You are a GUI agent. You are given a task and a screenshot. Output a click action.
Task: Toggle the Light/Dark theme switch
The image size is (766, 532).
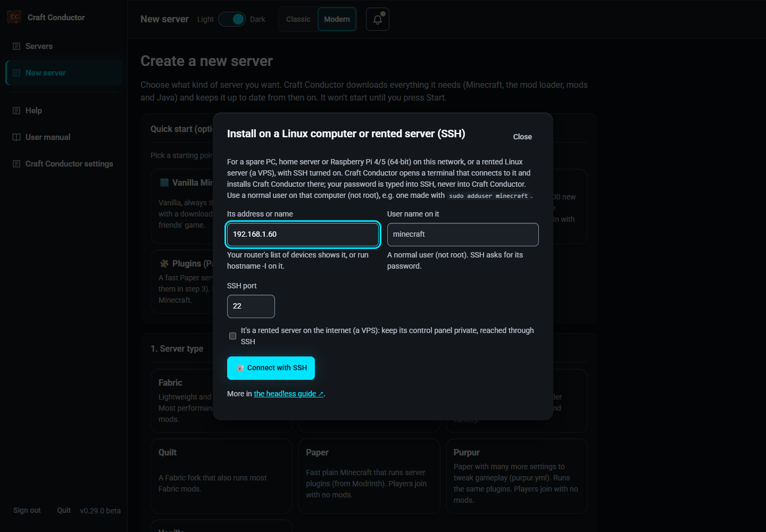tap(232, 19)
